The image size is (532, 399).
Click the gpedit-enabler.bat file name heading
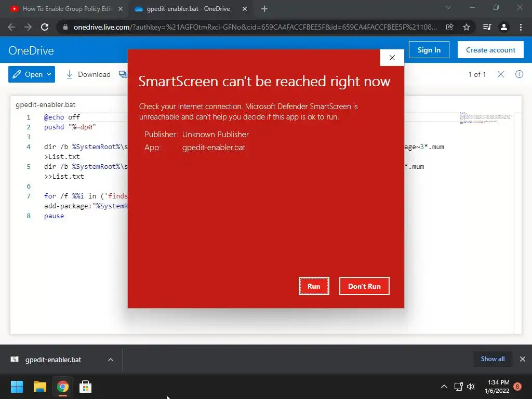46,104
